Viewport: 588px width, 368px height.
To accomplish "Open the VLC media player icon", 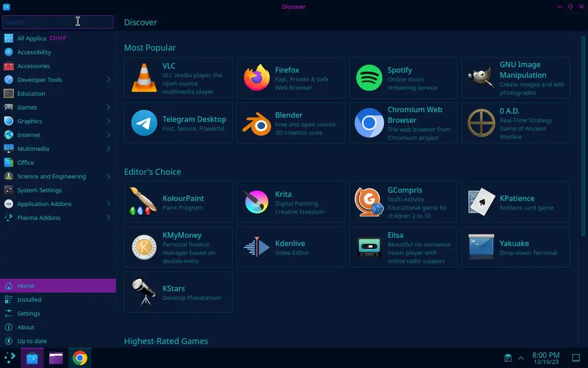I will (144, 78).
